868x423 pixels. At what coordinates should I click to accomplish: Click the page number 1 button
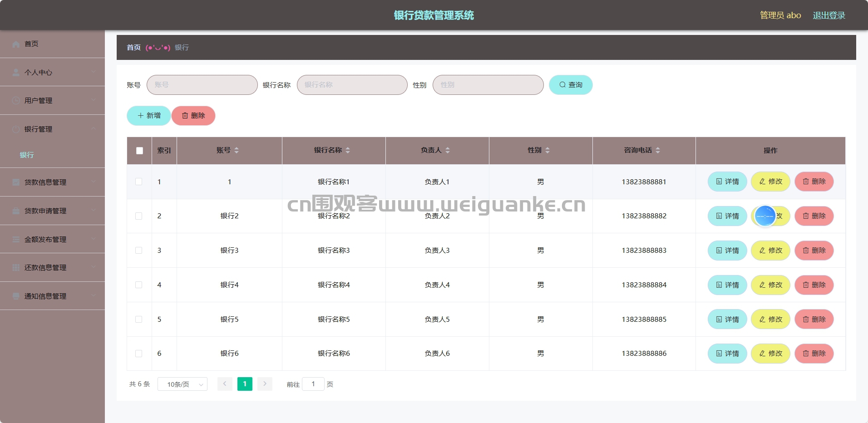pos(245,384)
